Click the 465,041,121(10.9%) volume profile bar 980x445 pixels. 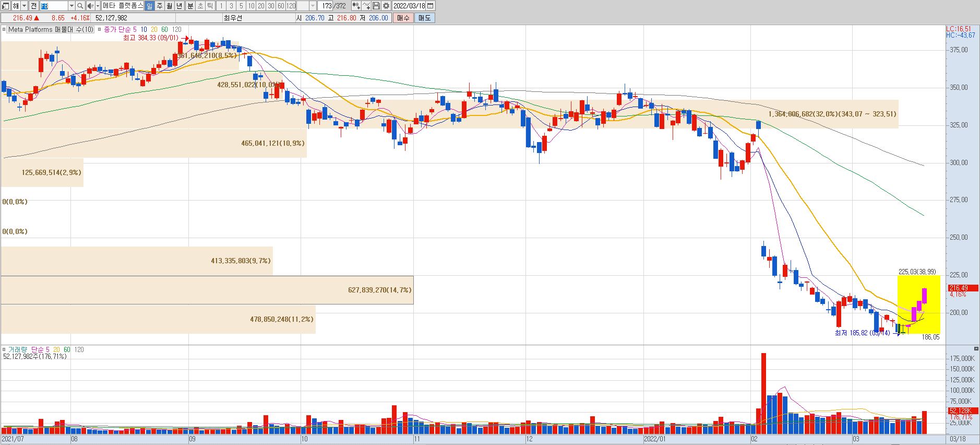click(153, 143)
